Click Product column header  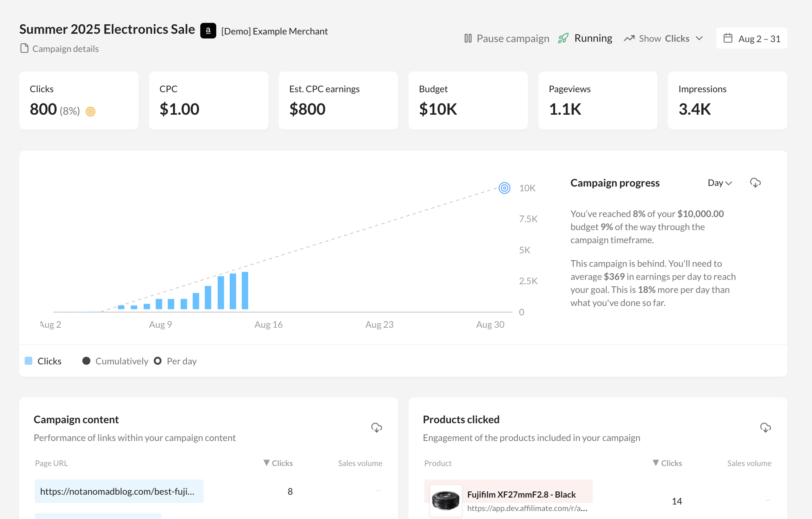(438, 463)
